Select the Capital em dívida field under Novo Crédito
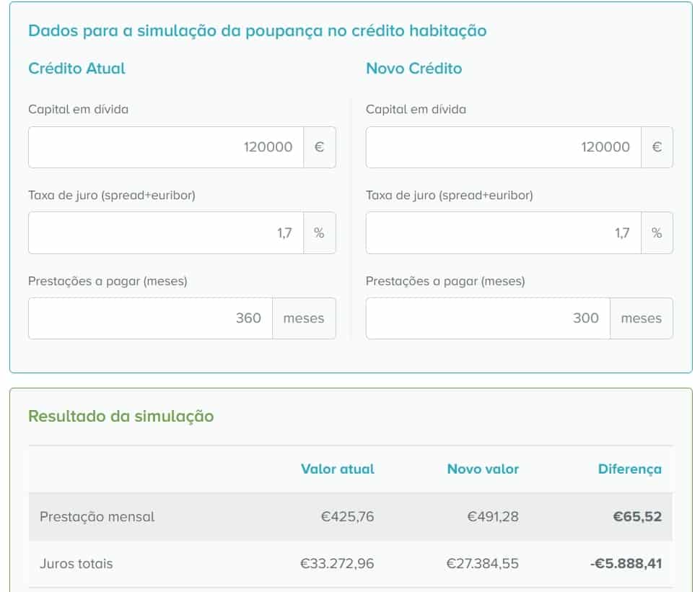The width and height of the screenshot is (700, 592). pos(504,147)
